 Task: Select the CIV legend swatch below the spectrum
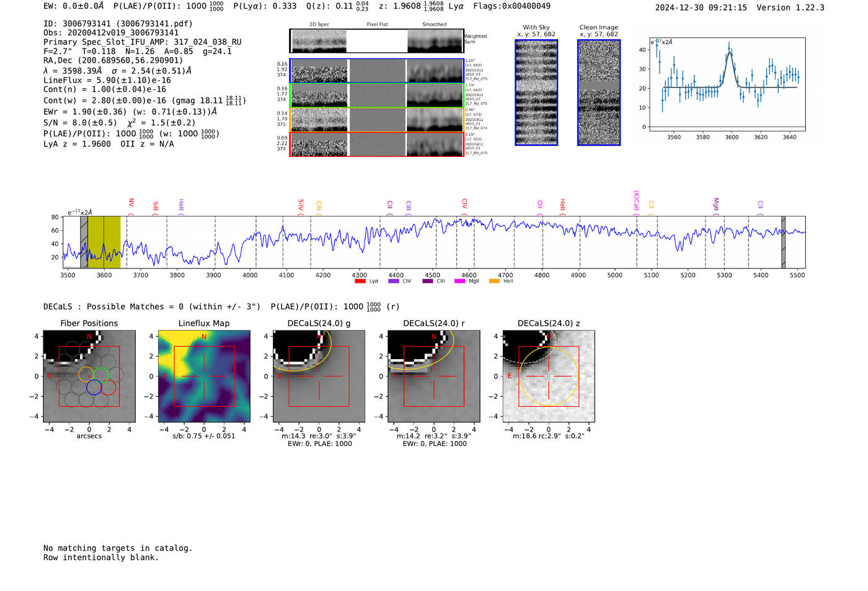pyautogui.click(x=393, y=281)
